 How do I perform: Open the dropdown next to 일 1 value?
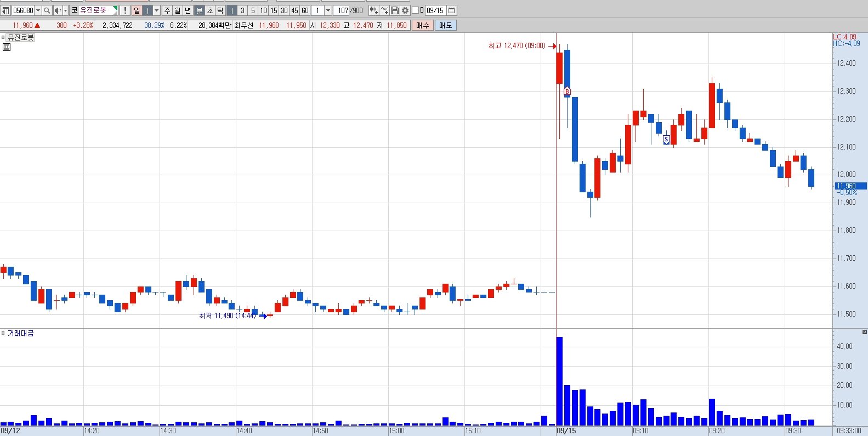(x=157, y=10)
